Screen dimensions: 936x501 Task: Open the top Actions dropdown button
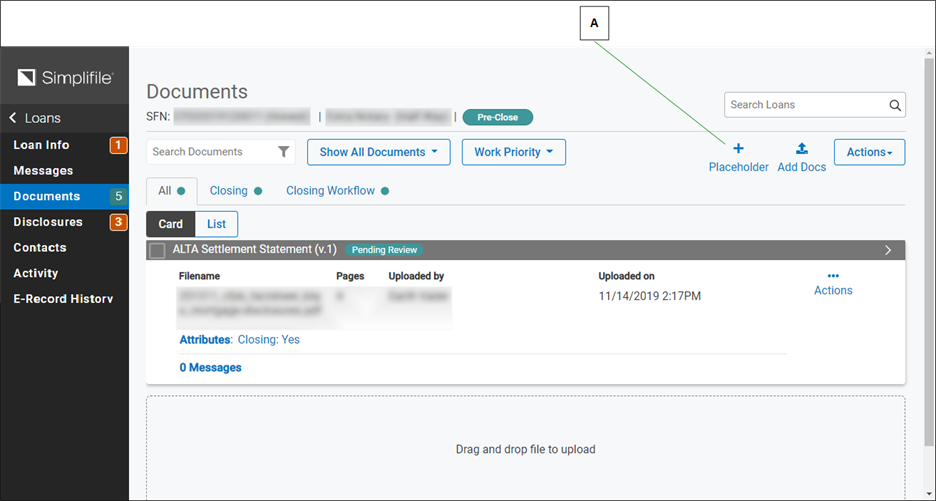(869, 152)
